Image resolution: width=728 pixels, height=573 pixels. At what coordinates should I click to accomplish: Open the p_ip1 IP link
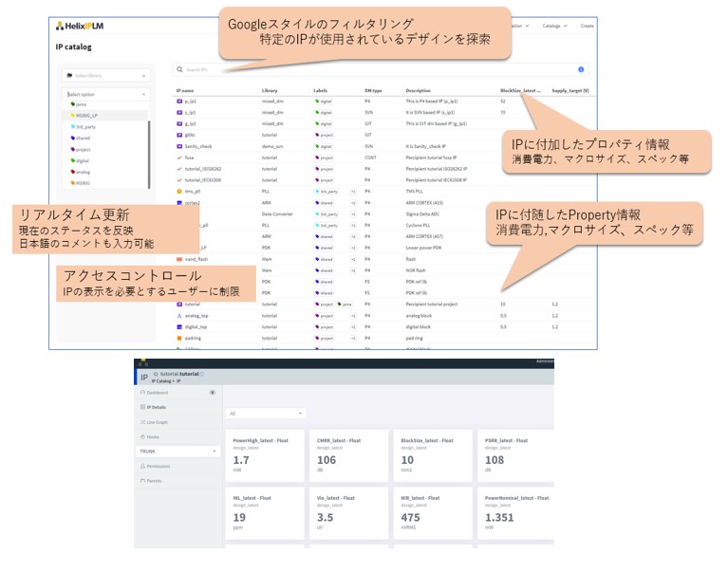click(191, 102)
